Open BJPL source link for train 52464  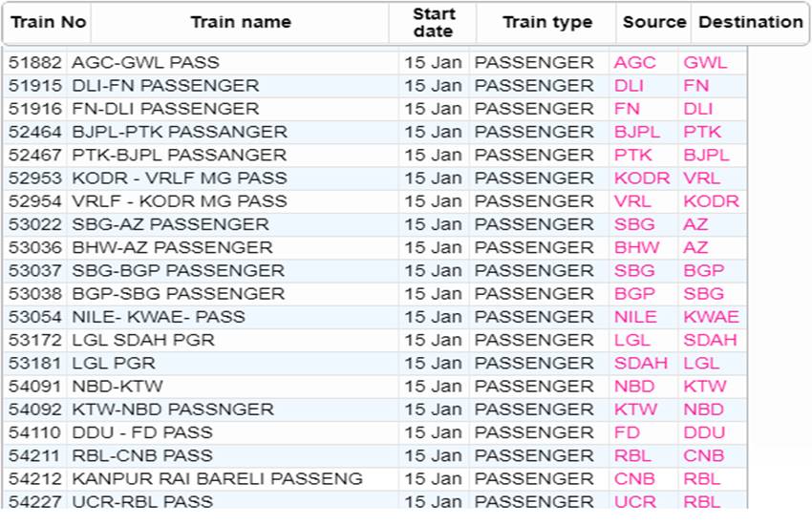click(637, 132)
